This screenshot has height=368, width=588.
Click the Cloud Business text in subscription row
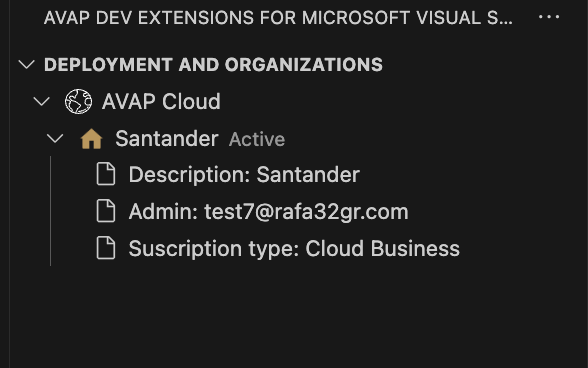pyautogui.click(x=382, y=248)
